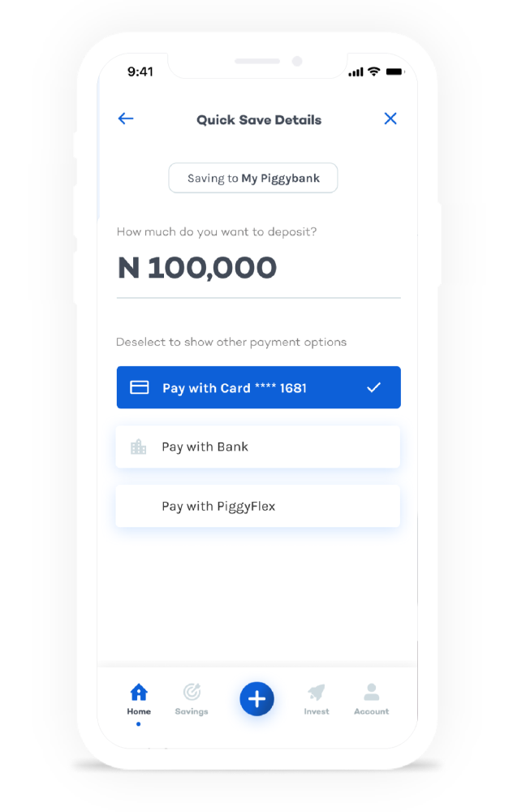Switch to the Invest tab label
The width and height of the screenshot is (513, 812).
pyautogui.click(x=317, y=711)
